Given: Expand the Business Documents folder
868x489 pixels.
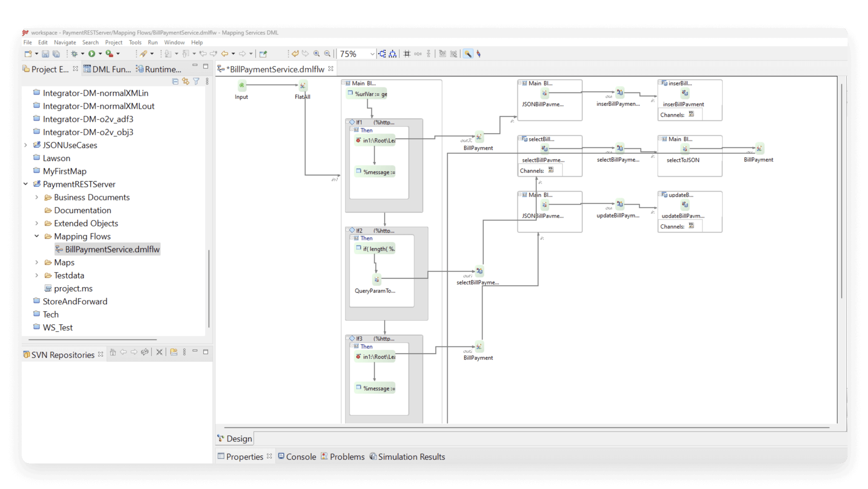Looking at the screenshot, I should [37, 197].
